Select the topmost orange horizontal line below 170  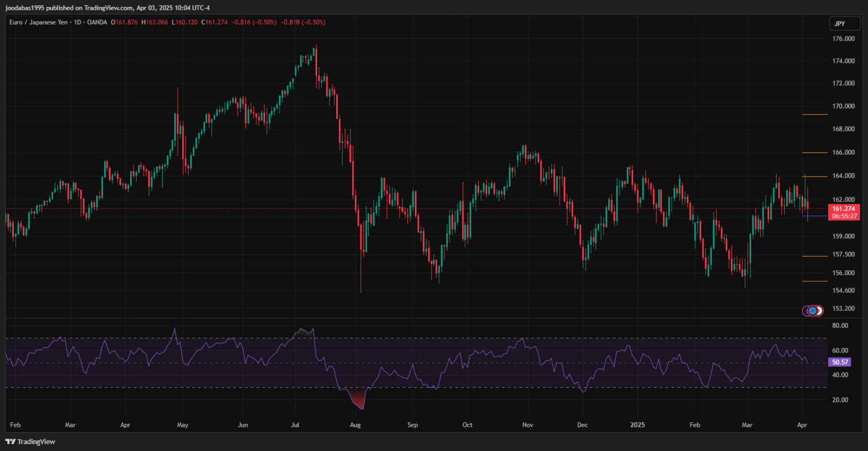click(814, 115)
